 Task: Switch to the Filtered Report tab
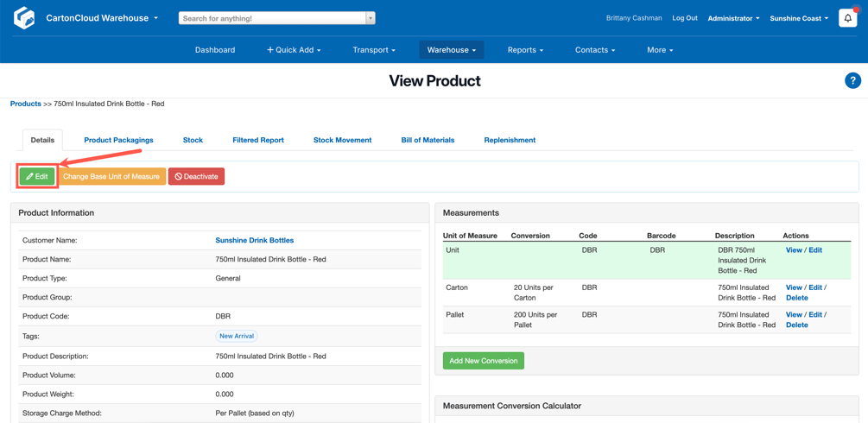[258, 140]
